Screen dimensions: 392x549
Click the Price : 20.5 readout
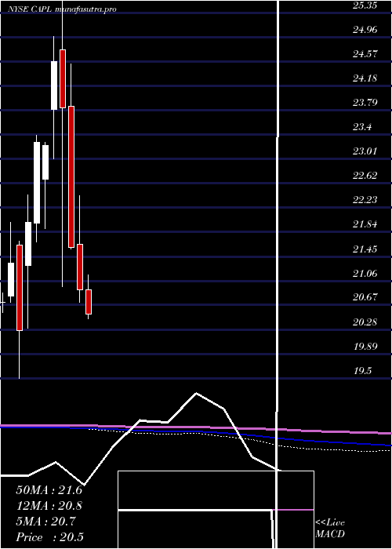[x=49, y=537]
